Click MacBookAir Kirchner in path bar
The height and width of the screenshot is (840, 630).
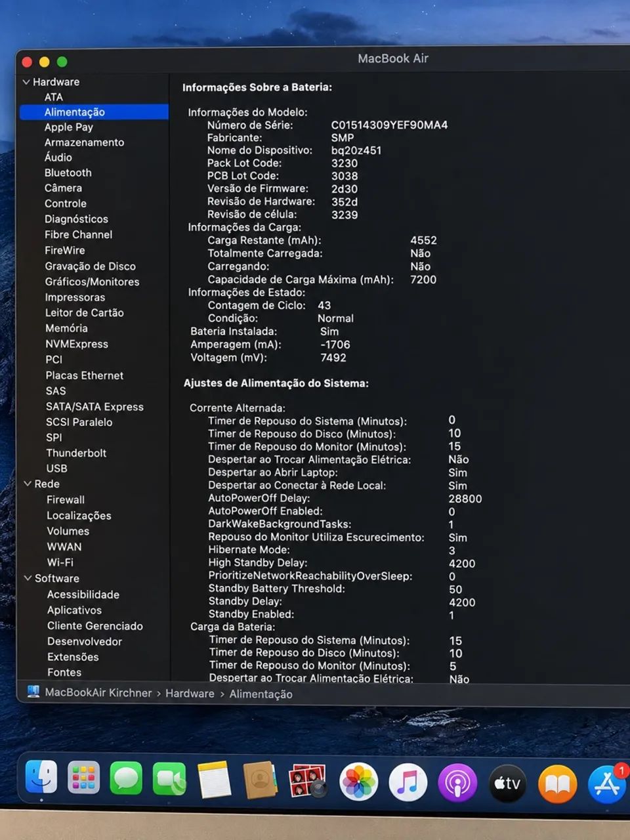tap(98, 693)
